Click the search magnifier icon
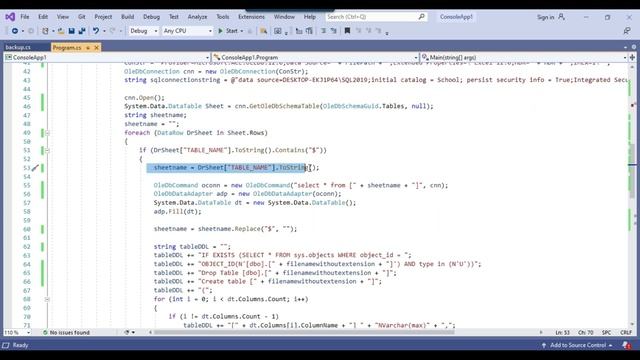 pyautogui.click(x=422, y=17)
